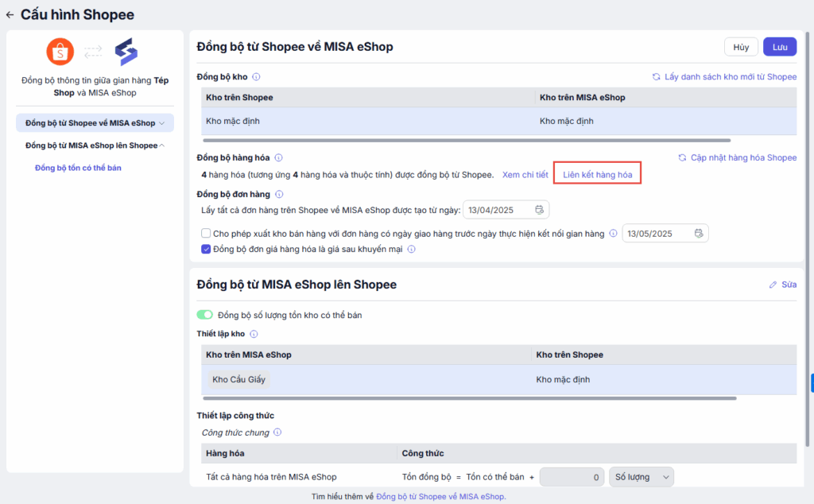814x504 pixels.
Task: Open calendar picker for 13/05/2025 date
Action: [x=698, y=234]
